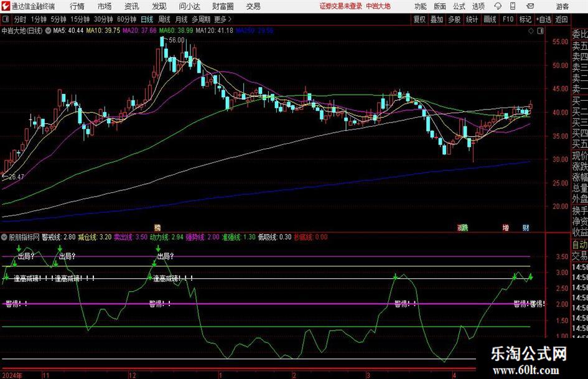Open indicator dropdown beside 中岩大地(日线)
The image size is (588, 379).
pos(48,30)
